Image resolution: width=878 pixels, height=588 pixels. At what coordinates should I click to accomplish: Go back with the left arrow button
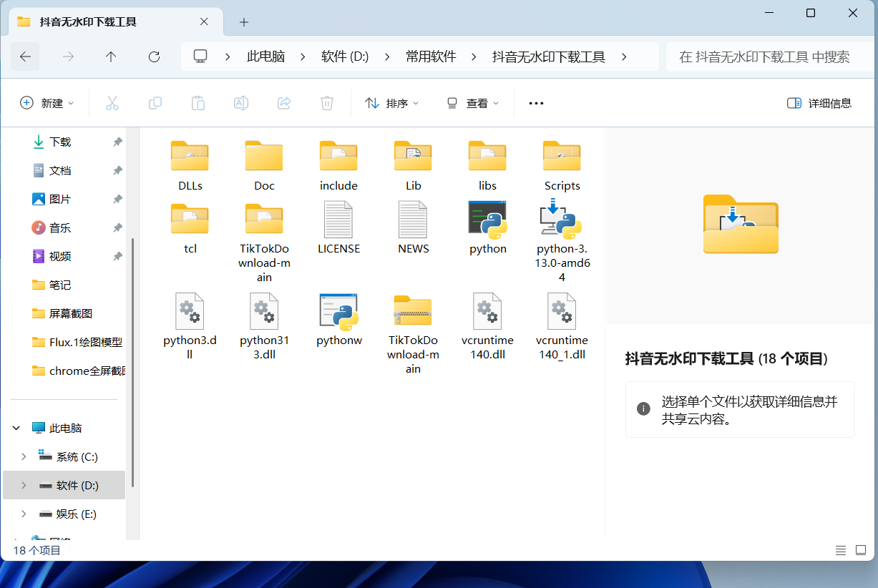click(26, 57)
